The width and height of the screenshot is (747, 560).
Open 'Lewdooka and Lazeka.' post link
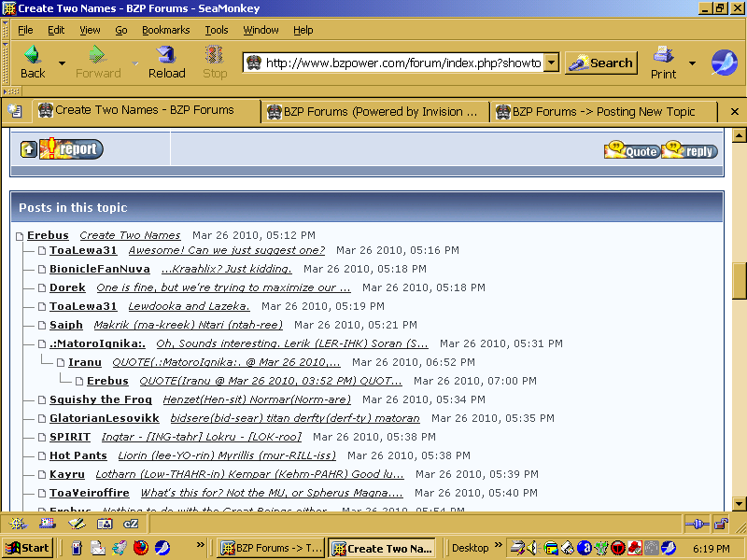190,306
